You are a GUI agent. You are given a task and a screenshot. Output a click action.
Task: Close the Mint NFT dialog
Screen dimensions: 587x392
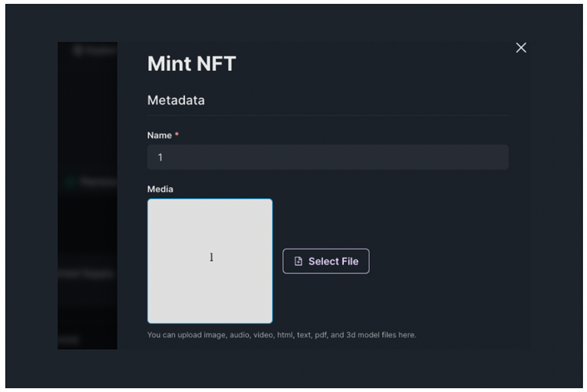[x=521, y=48]
